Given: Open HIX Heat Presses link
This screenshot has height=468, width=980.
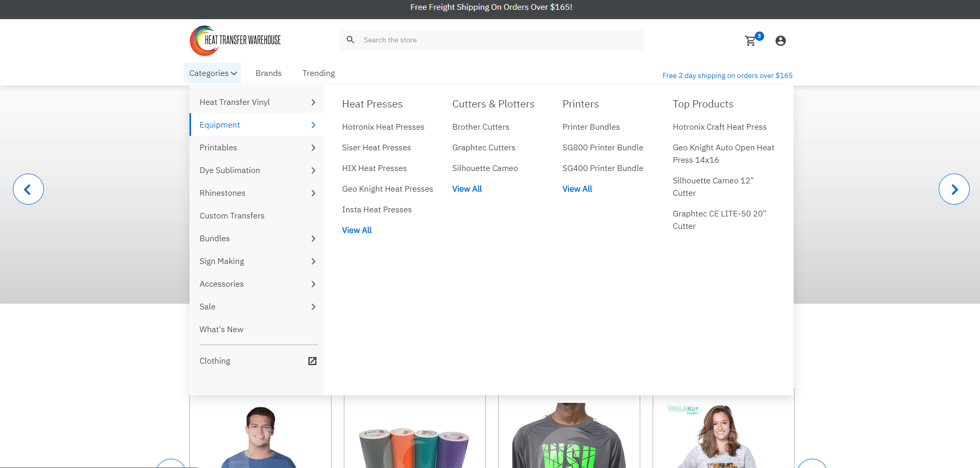Looking at the screenshot, I should [x=374, y=168].
